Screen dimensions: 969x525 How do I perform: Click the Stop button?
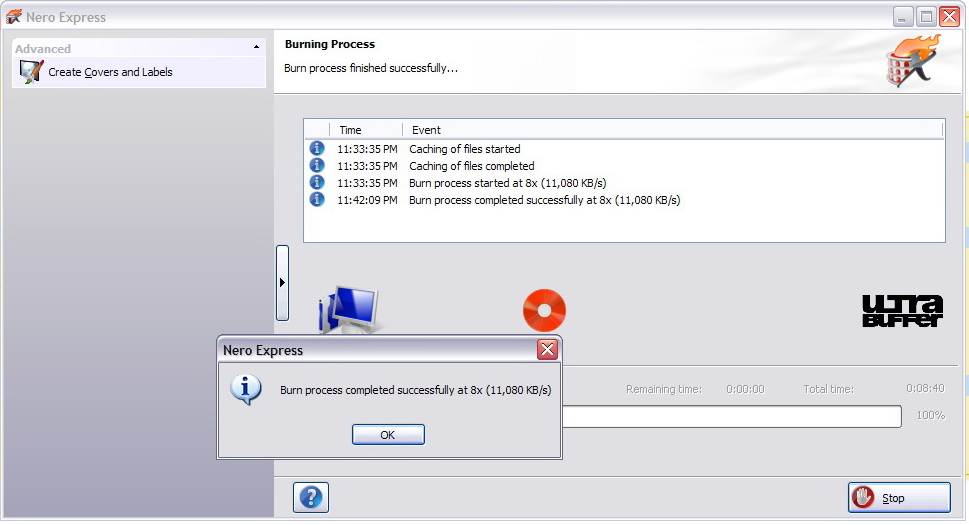coord(899,498)
